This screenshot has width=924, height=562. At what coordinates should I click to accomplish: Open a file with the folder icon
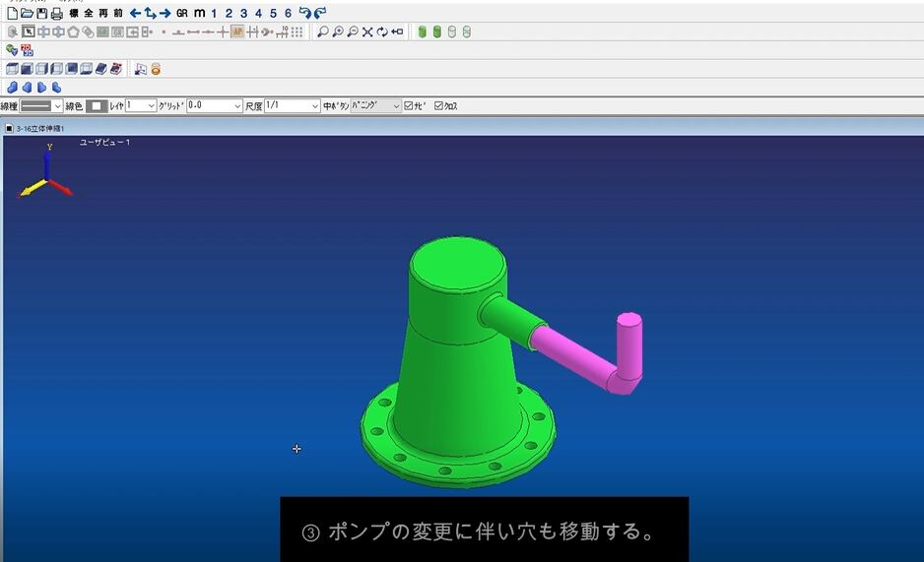point(27,13)
